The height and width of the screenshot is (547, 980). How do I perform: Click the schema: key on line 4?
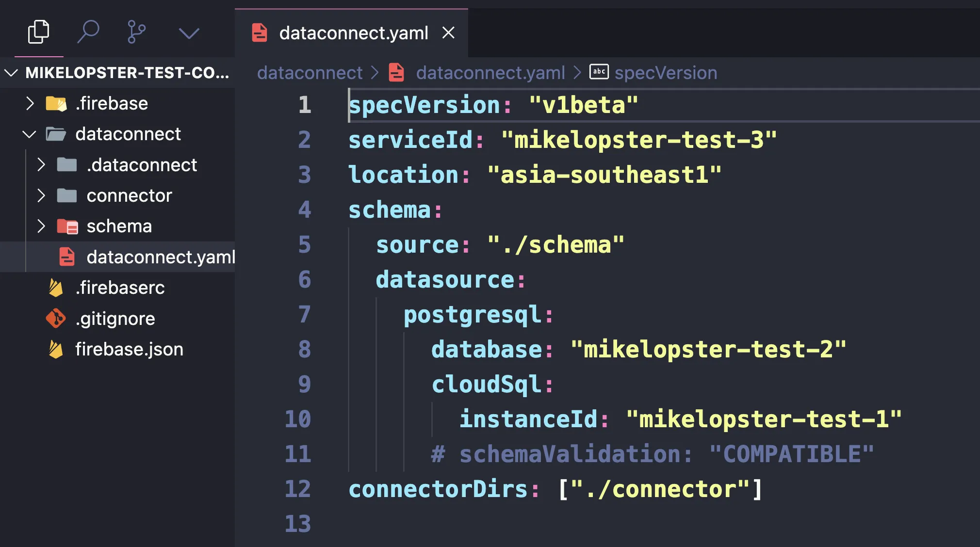coord(395,209)
